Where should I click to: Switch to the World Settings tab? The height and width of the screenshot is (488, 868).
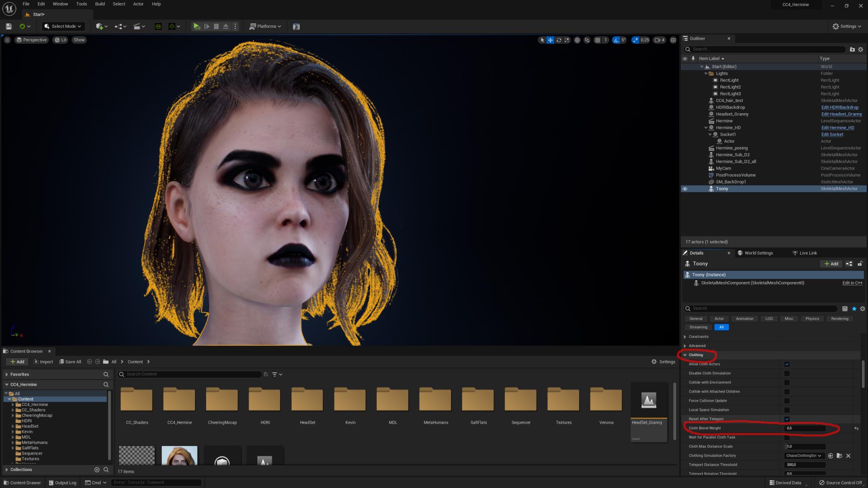click(755, 253)
